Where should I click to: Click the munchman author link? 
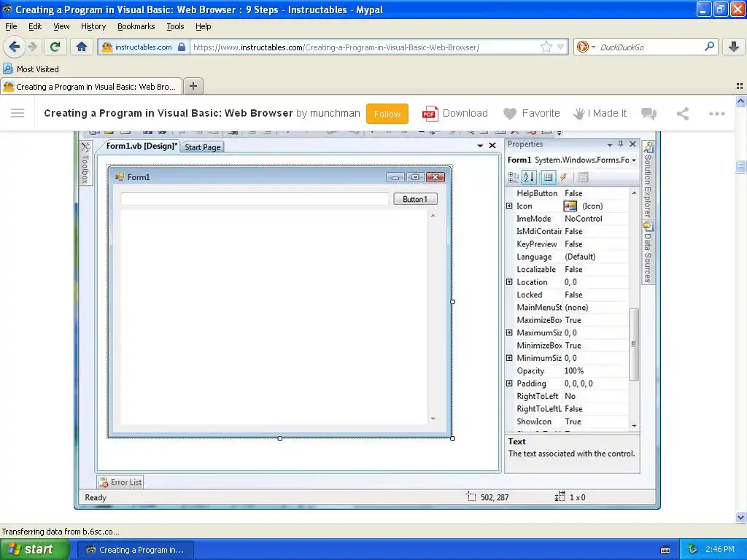[334, 113]
